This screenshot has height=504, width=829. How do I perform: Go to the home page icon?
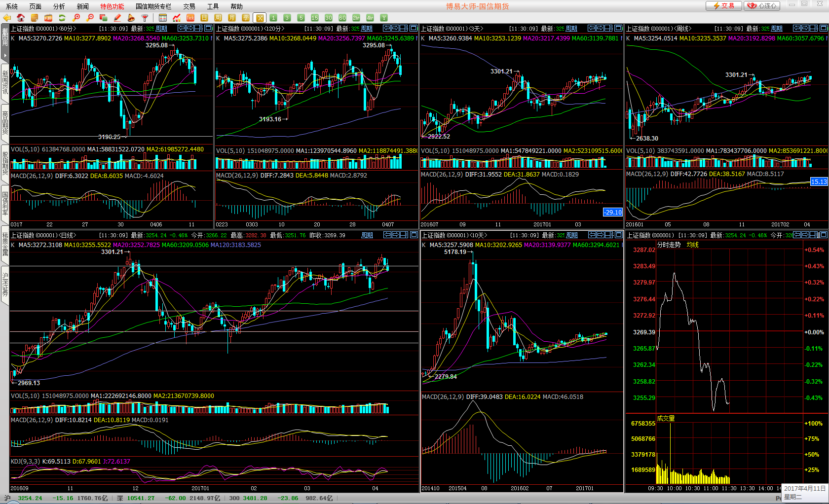tap(21, 18)
